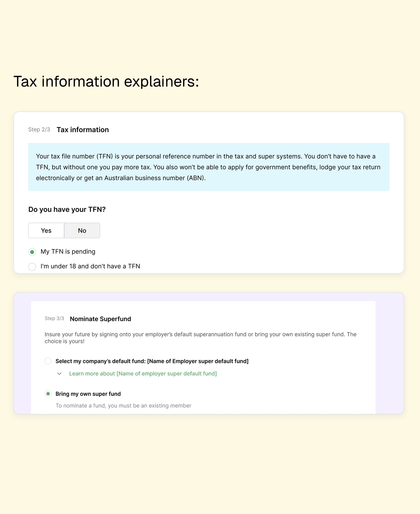
Task: Select the company's default fund radio circle
Action: [x=48, y=361]
